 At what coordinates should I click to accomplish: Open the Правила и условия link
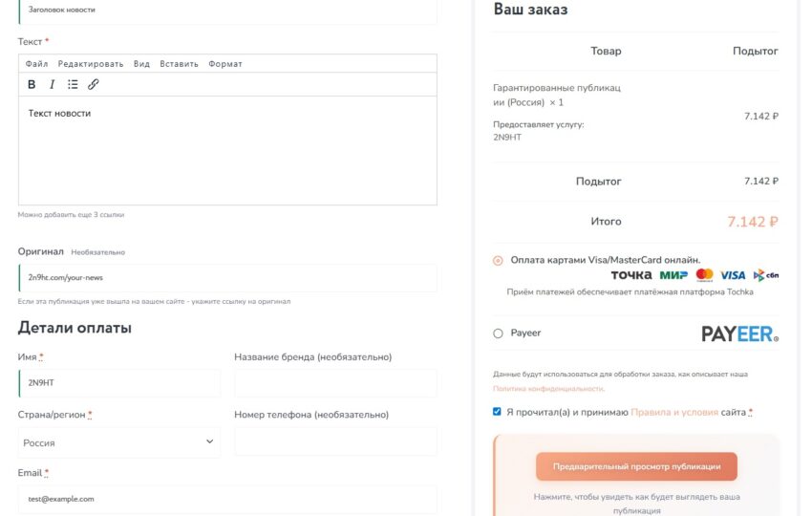point(674,412)
